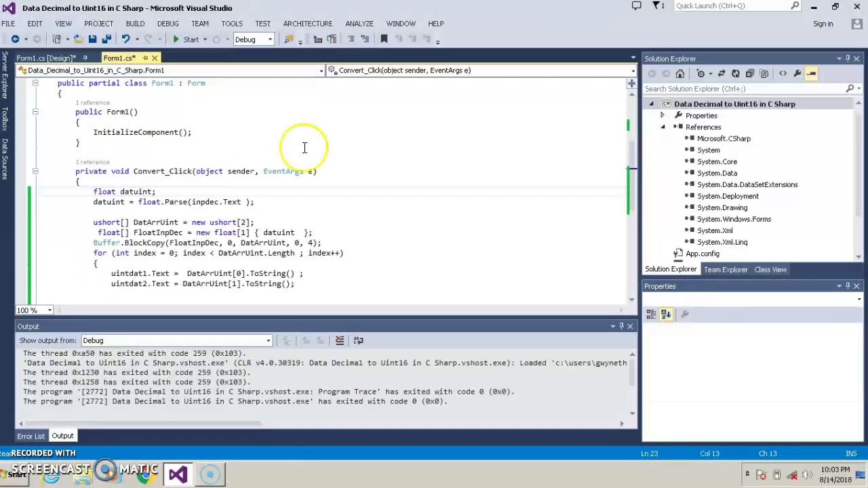868x488 pixels.
Task: Expand the Properties node in Solution Explorer
Action: [663, 116]
